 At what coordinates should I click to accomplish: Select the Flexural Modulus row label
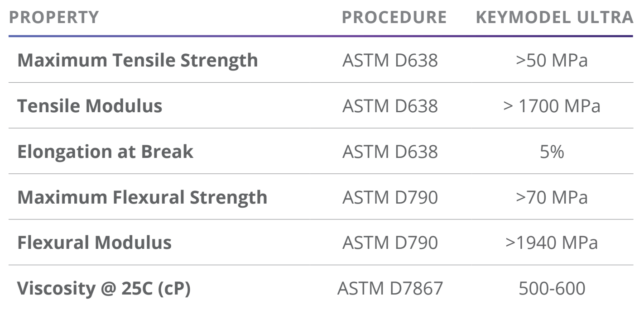[94, 243]
